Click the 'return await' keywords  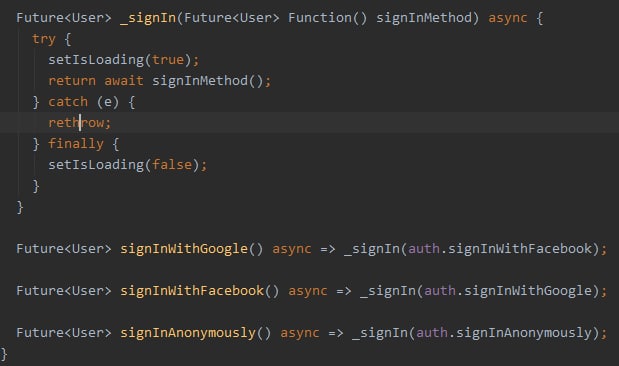[96, 81]
